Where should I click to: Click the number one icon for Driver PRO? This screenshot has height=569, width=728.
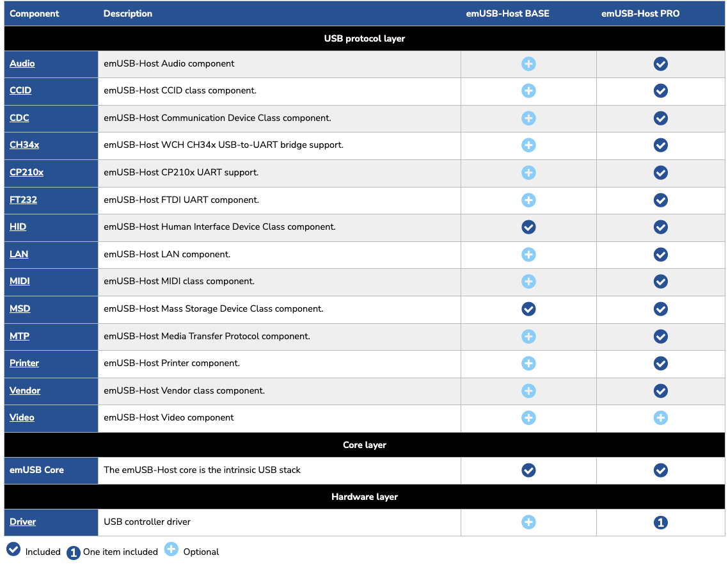pos(661,522)
